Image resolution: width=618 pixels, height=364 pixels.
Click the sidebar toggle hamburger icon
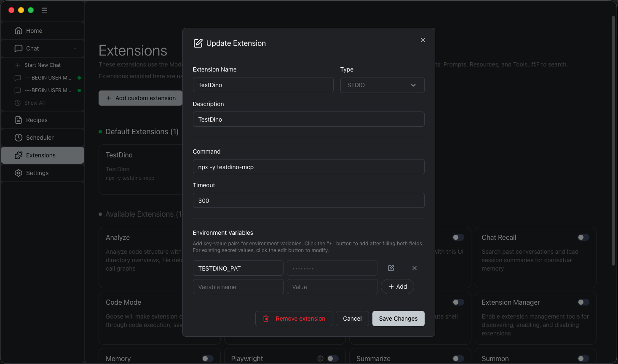[45, 10]
